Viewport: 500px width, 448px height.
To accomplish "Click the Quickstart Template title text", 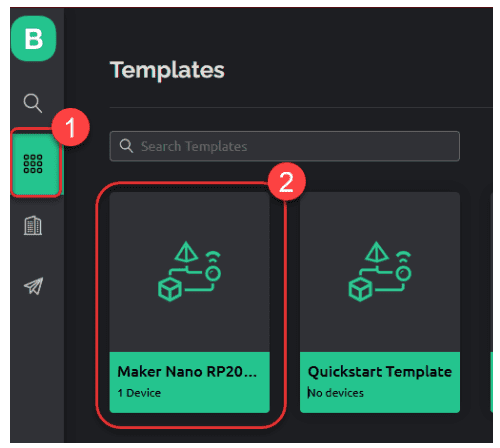I will click(x=380, y=372).
